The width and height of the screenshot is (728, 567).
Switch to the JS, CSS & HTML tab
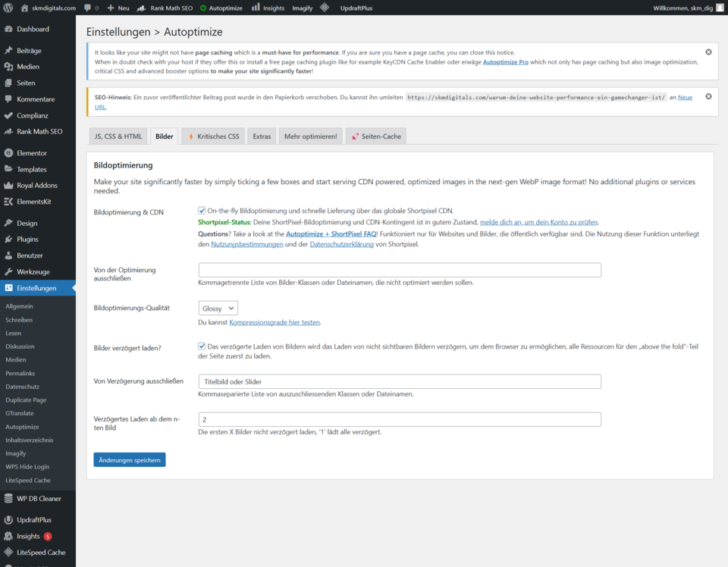click(118, 136)
